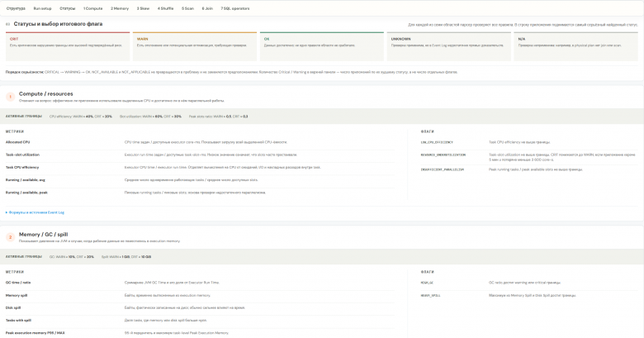Click Peak execution memory P95 / MAX
The image size is (644, 338).
36,333
